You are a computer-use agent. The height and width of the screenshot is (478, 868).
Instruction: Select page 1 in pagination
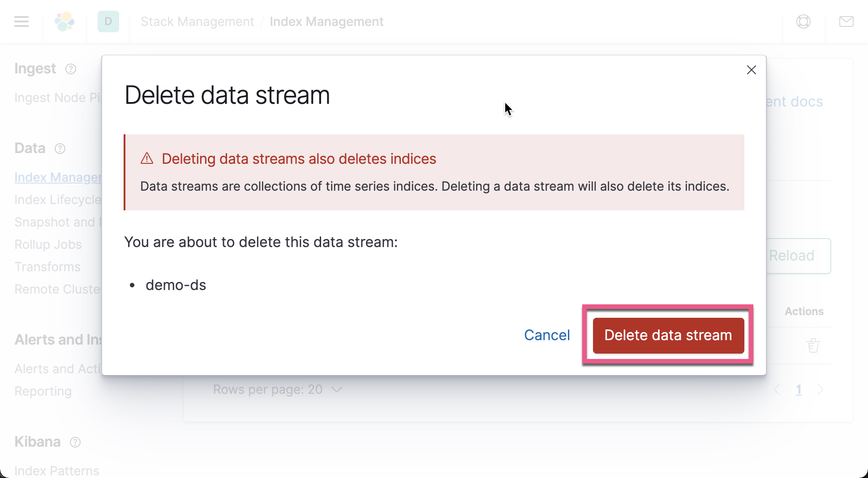799,389
